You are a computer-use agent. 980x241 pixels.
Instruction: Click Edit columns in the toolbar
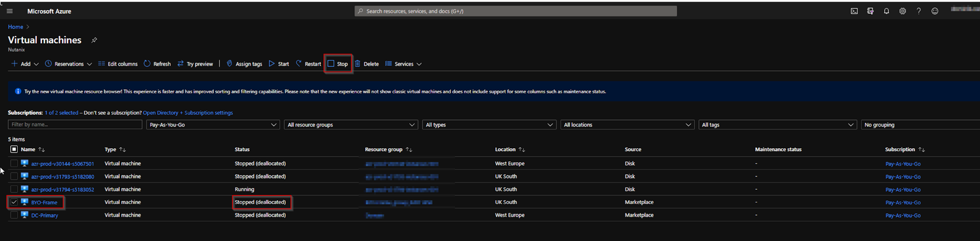118,64
